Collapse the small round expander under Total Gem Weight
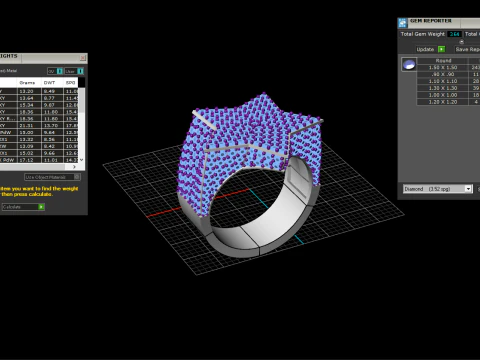The height and width of the screenshot is (360, 480). [462, 42]
